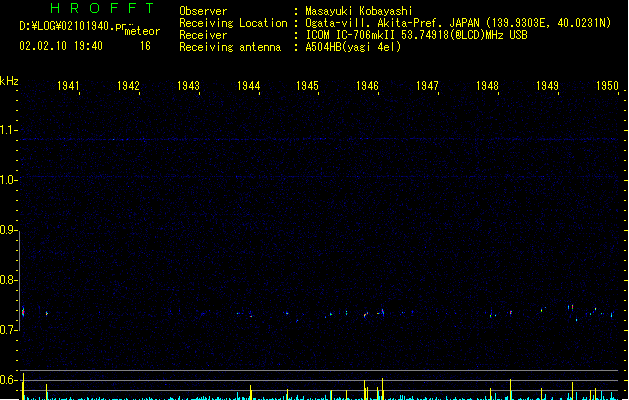Click time axis marker 1949
Screen dimensions: 629x400
pos(547,86)
